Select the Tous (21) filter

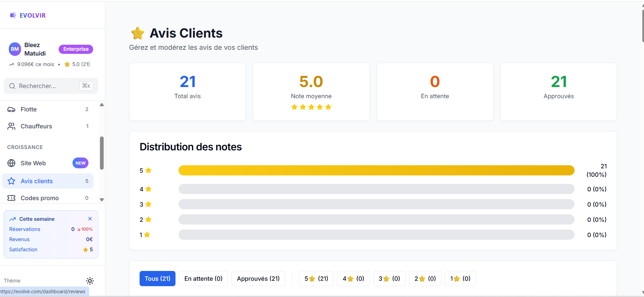pyautogui.click(x=158, y=279)
